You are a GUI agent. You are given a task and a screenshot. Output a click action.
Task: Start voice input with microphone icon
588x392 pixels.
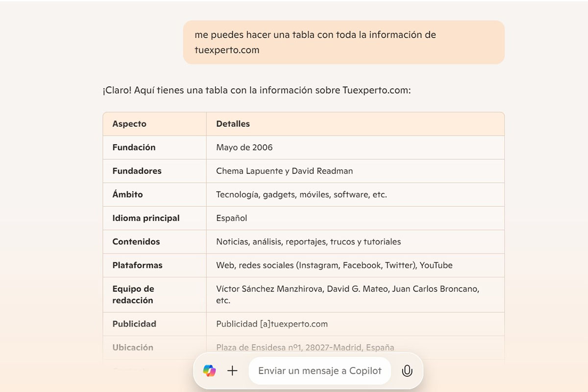coord(407,371)
